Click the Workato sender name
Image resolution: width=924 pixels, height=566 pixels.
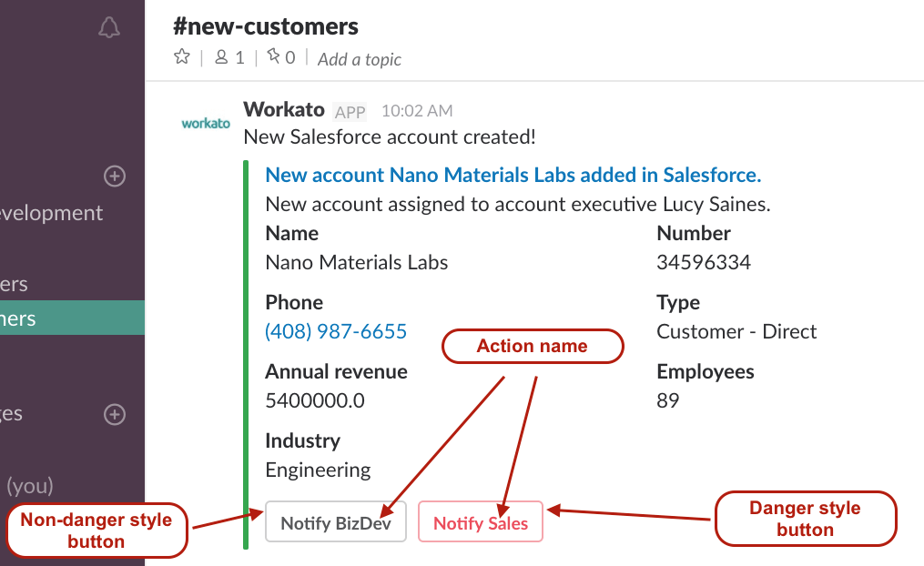[x=284, y=110]
